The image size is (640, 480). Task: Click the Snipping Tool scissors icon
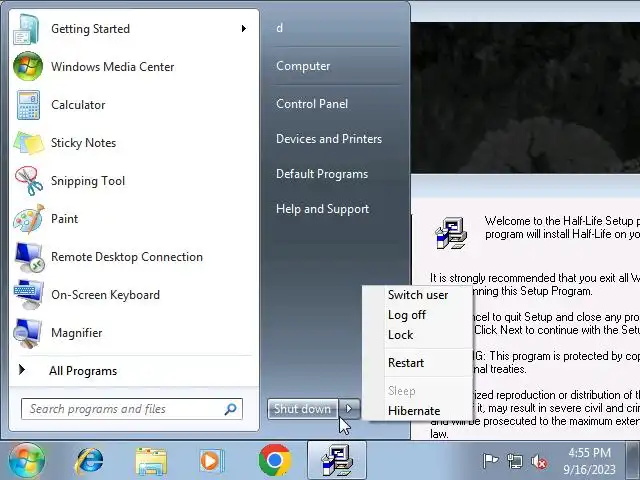[29, 181]
